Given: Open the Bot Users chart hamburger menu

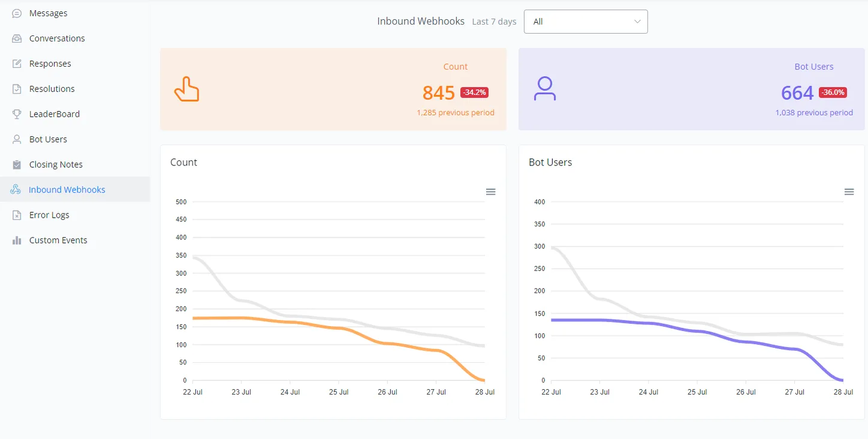Looking at the screenshot, I should pyautogui.click(x=849, y=192).
